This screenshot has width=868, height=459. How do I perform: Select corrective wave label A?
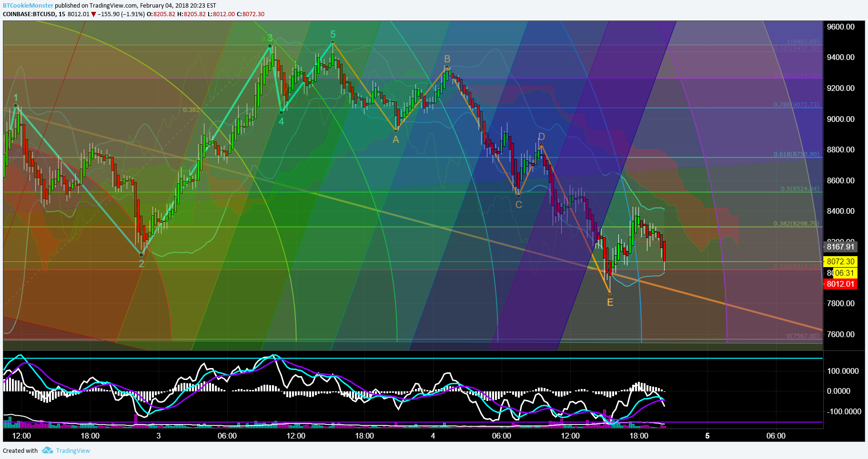point(396,140)
